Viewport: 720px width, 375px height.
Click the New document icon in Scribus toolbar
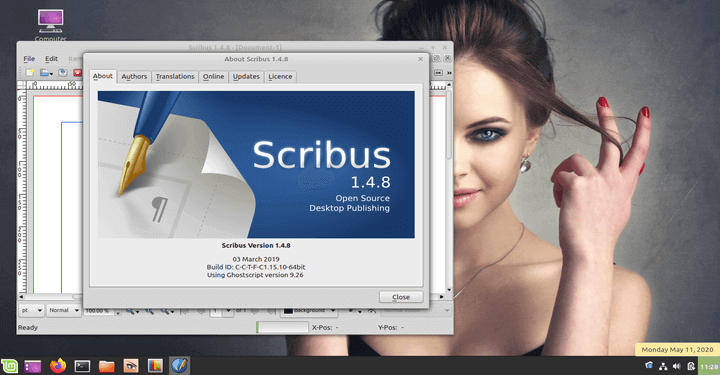click(30, 73)
